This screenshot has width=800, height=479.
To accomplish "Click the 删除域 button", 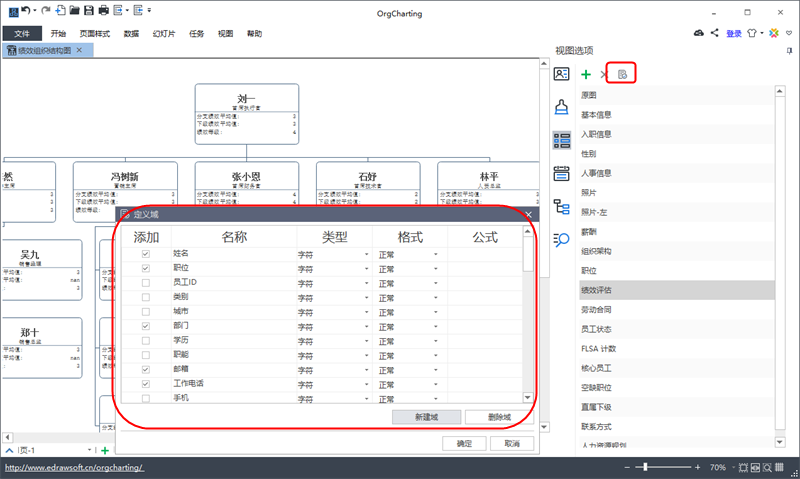I will coord(499,417).
